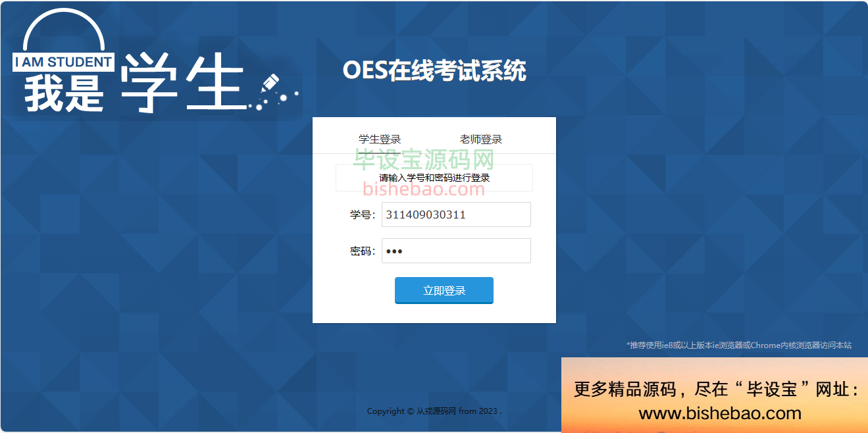Click the 毕设宝源码网 watermark text
This screenshot has width=868, height=433.
point(424,159)
